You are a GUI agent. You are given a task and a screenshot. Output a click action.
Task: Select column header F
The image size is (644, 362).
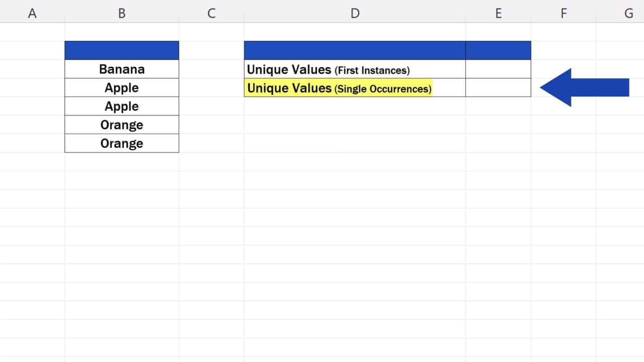pyautogui.click(x=563, y=13)
